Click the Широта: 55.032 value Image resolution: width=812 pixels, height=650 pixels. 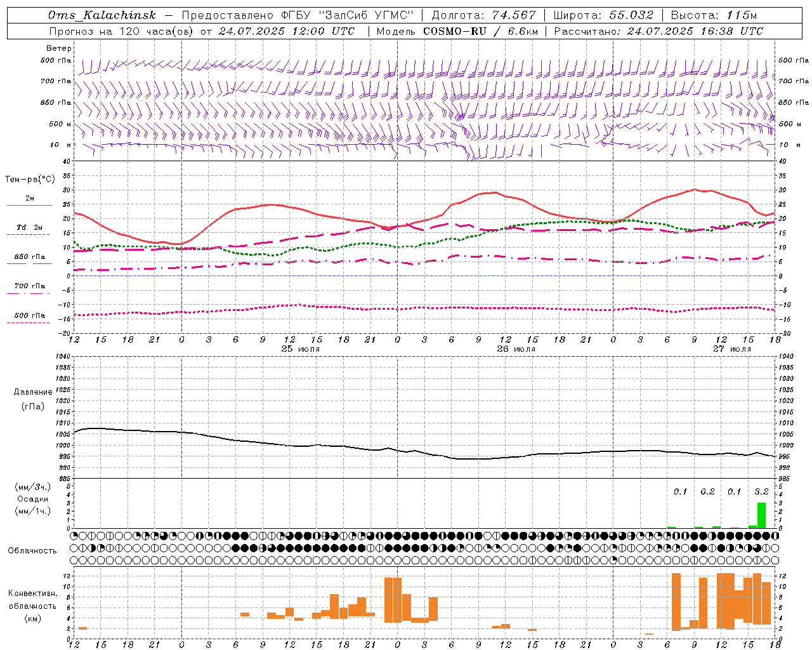click(x=603, y=15)
